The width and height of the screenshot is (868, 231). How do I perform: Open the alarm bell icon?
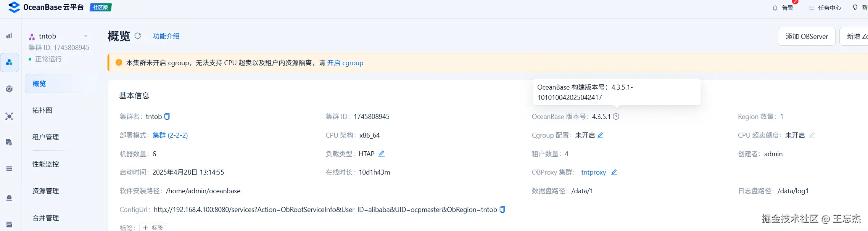coord(775,8)
